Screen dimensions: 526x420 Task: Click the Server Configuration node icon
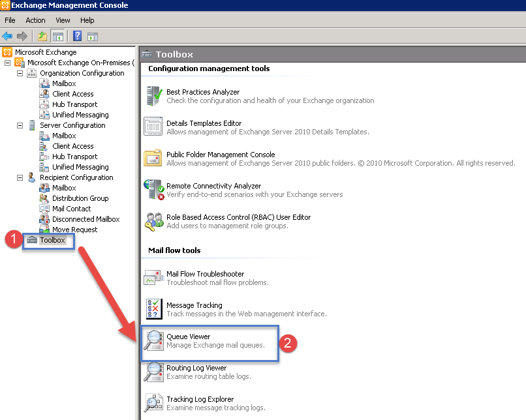32,125
